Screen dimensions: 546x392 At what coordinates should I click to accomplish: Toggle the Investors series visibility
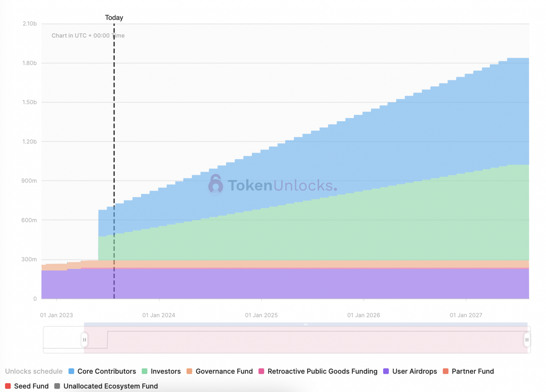point(166,371)
